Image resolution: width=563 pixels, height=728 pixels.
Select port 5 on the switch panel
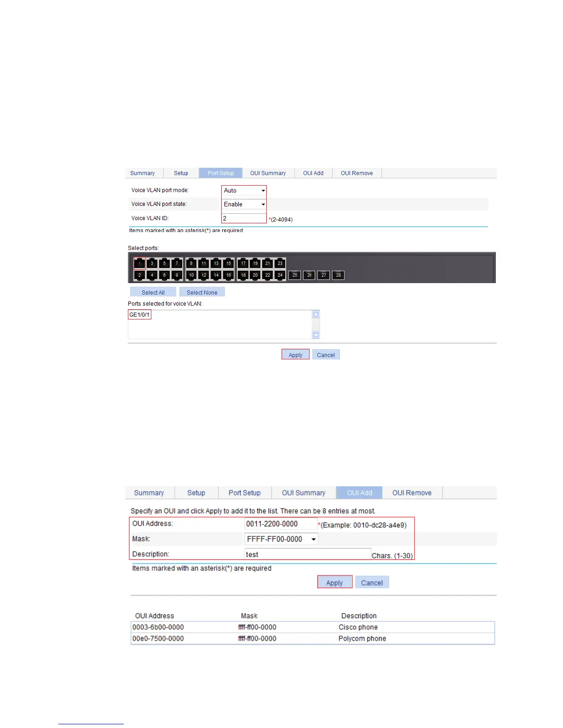click(164, 263)
